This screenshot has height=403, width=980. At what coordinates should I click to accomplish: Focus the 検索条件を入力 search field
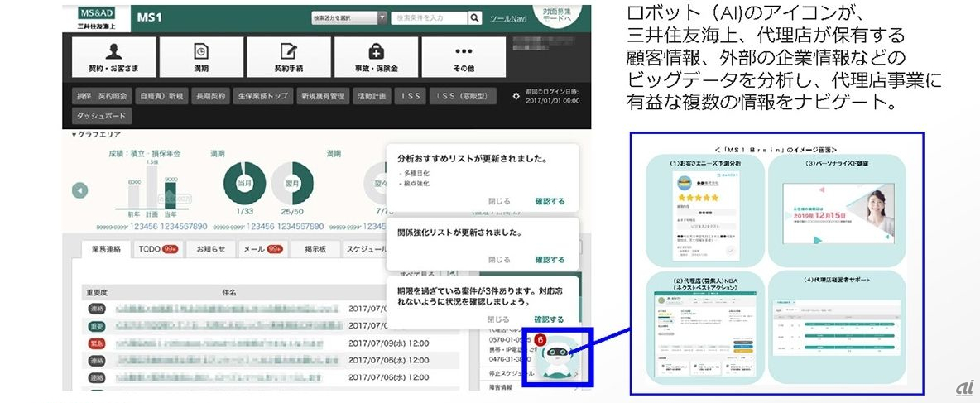pos(430,18)
